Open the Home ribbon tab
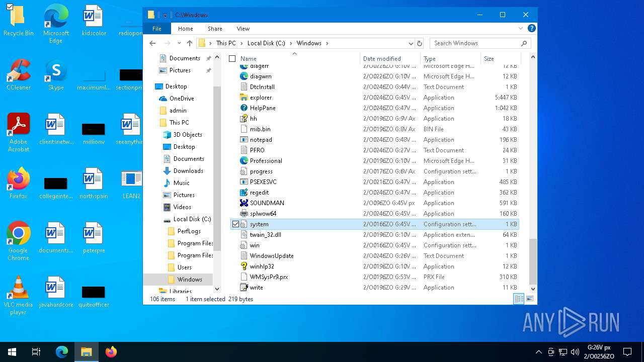 click(185, 29)
